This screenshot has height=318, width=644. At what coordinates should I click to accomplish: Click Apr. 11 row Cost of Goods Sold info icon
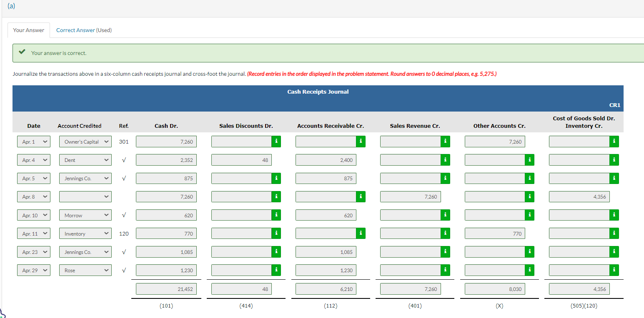614,234
